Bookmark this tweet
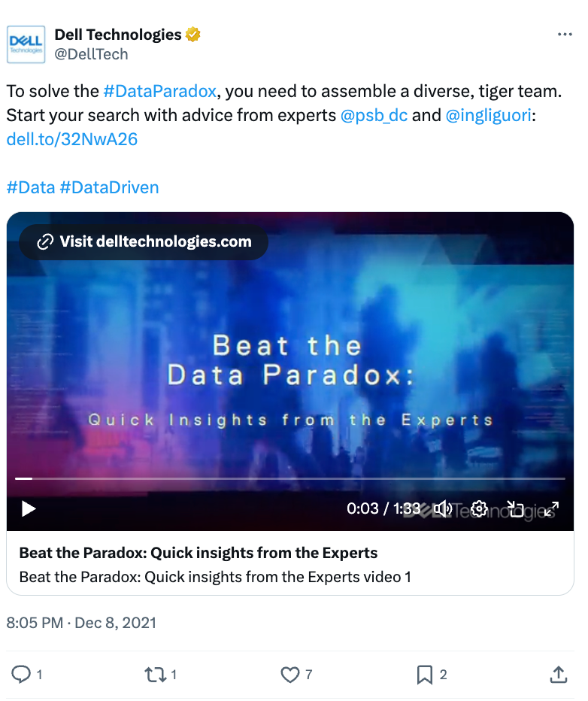The height and width of the screenshot is (701, 588). [425, 674]
